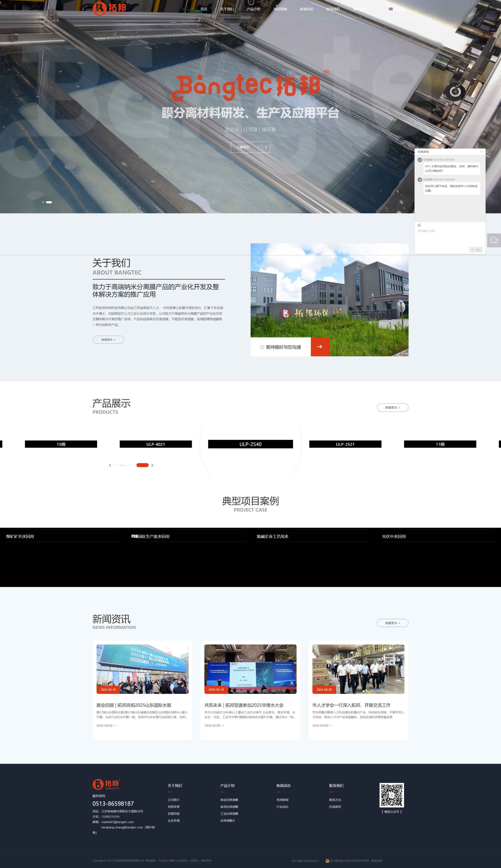Select the ULP-2540 product item
501x868 pixels.
[250, 444]
